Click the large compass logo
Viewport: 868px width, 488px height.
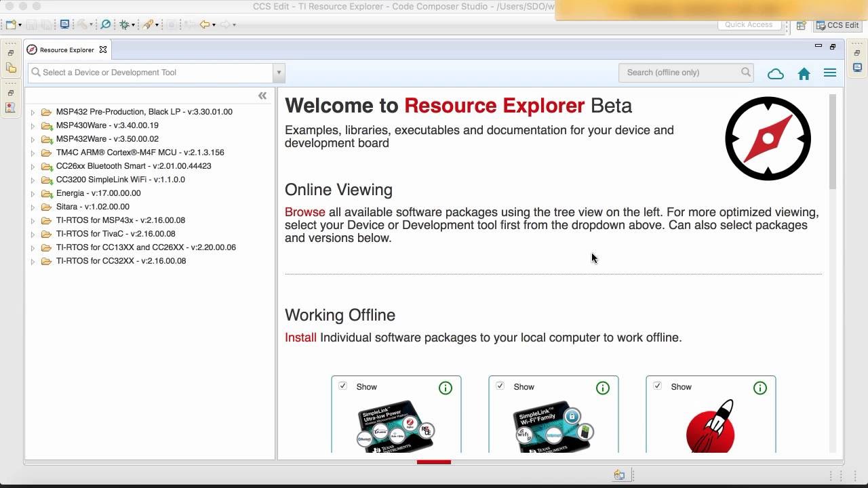[x=768, y=138]
